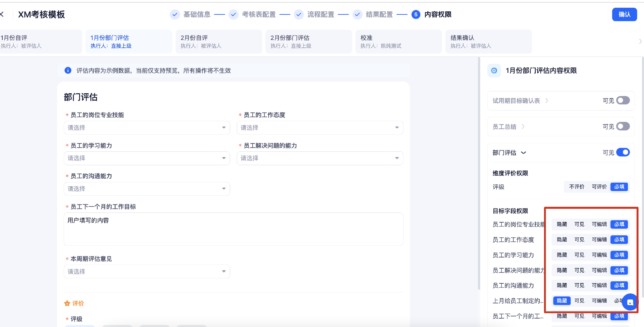This screenshot has height=327, width=644.
Task: Set 评级 permission to 不评价
Action: (x=577, y=187)
